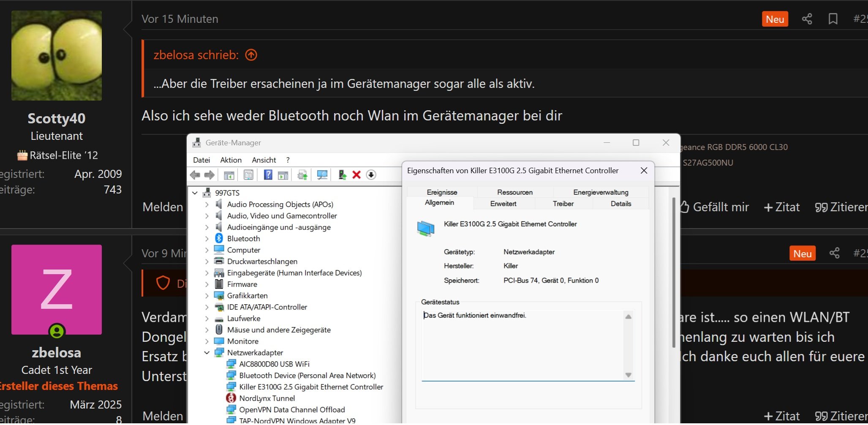Open the Ressourcen tab
868x425 pixels.
tap(515, 192)
